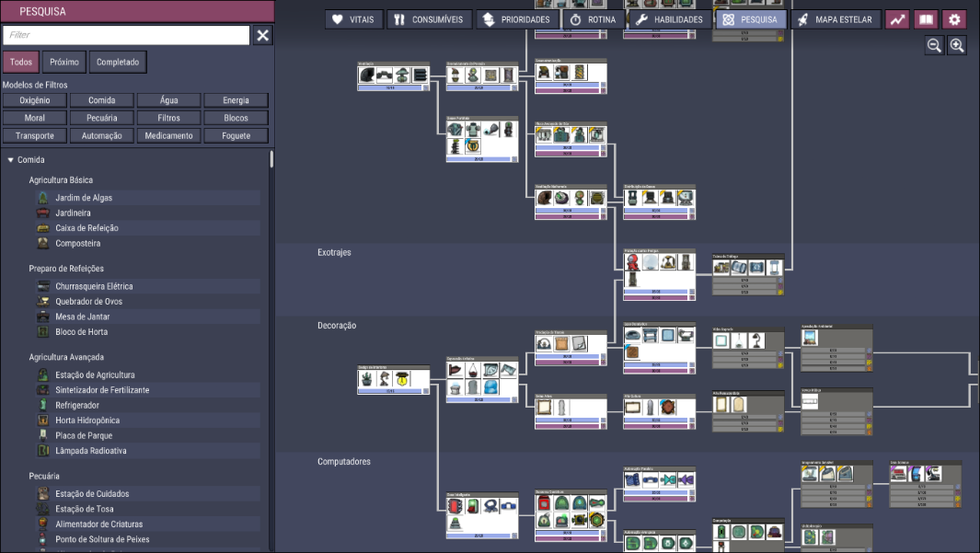Image resolution: width=980 pixels, height=553 pixels.
Task: Apply the Foguete filter template
Action: click(236, 135)
